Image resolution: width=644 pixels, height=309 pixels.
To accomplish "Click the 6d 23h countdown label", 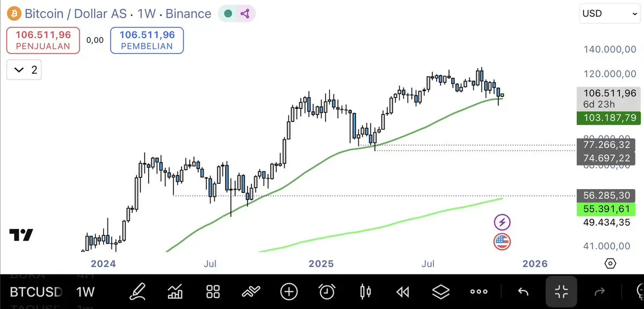I will (x=598, y=104).
